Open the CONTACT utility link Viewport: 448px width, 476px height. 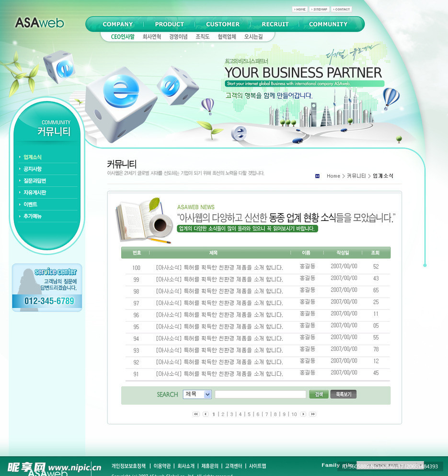pyautogui.click(x=342, y=10)
